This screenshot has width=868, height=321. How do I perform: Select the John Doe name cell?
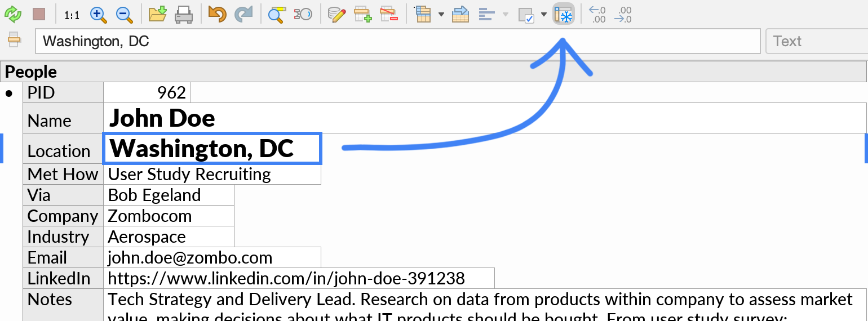tap(485, 118)
